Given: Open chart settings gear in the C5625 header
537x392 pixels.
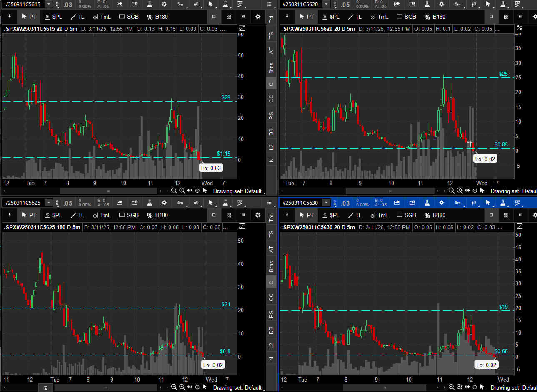Looking at the screenshot, I should [164, 203].
